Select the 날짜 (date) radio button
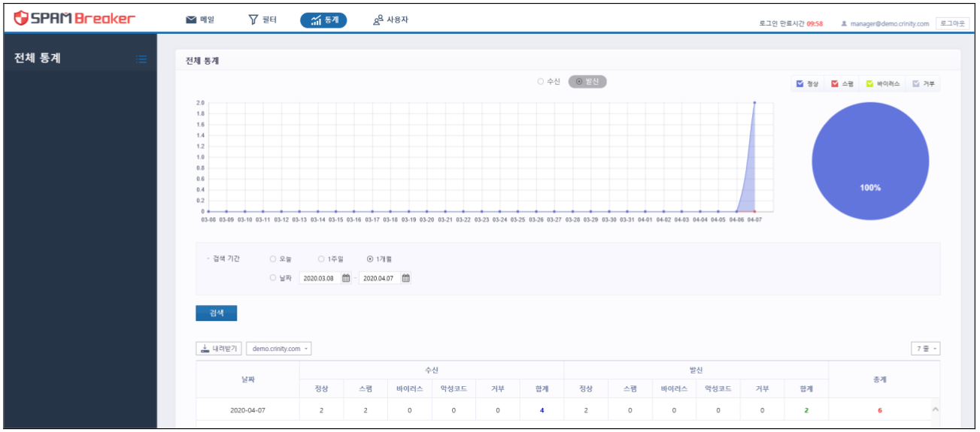 click(273, 278)
